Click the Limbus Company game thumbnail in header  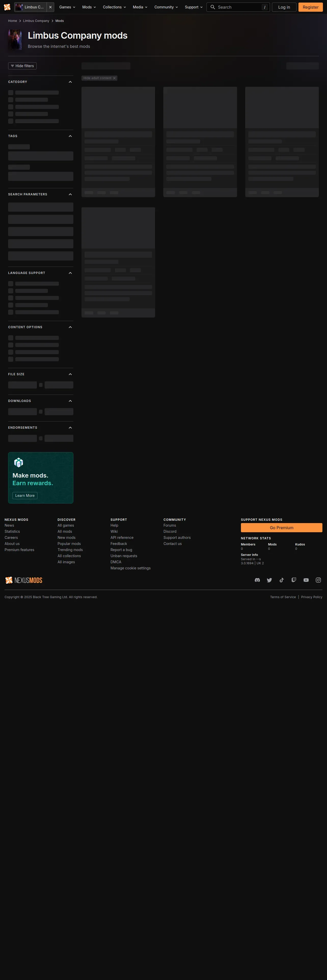pos(15,40)
